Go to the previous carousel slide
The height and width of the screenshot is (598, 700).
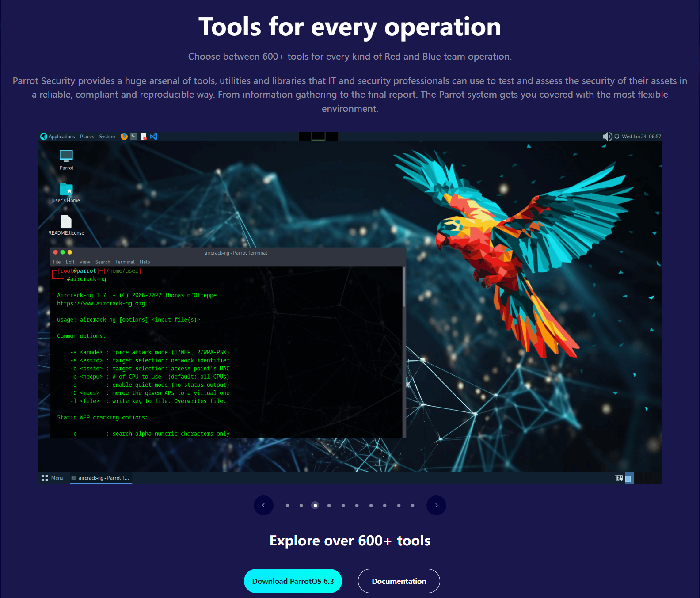click(263, 505)
